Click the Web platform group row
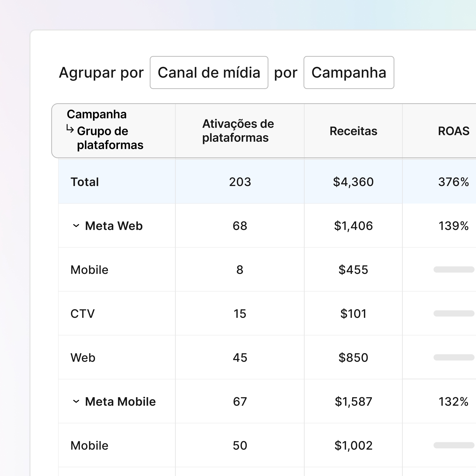This screenshot has width=476, height=476. pos(83,358)
